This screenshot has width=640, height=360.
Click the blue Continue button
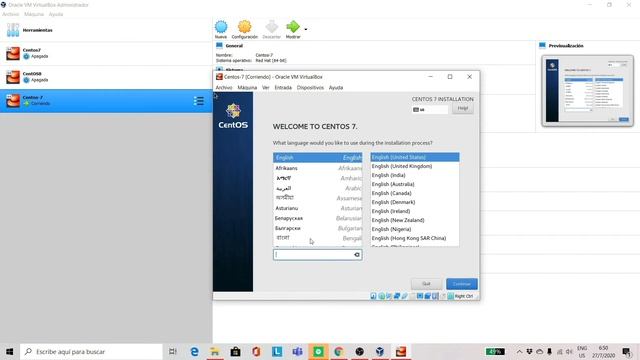(x=462, y=284)
